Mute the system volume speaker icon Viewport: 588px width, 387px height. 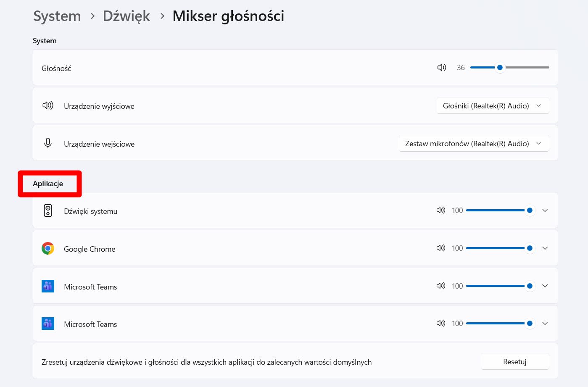pos(441,68)
